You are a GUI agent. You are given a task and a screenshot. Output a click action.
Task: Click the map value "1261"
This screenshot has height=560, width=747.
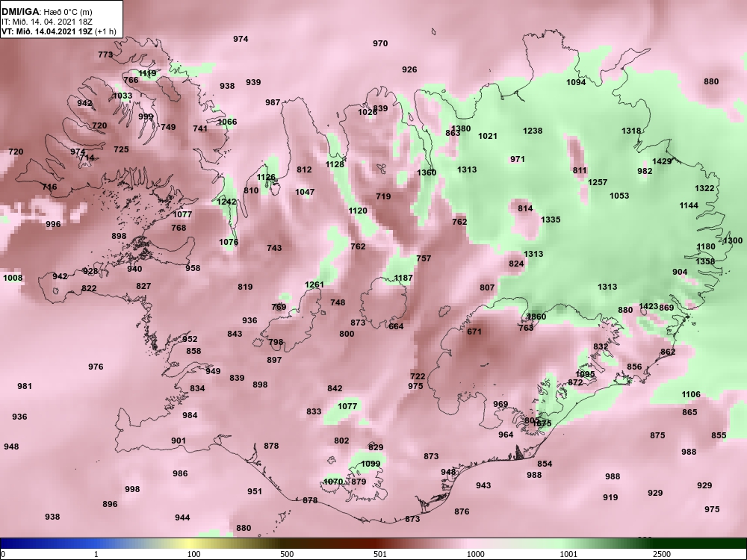(x=314, y=284)
